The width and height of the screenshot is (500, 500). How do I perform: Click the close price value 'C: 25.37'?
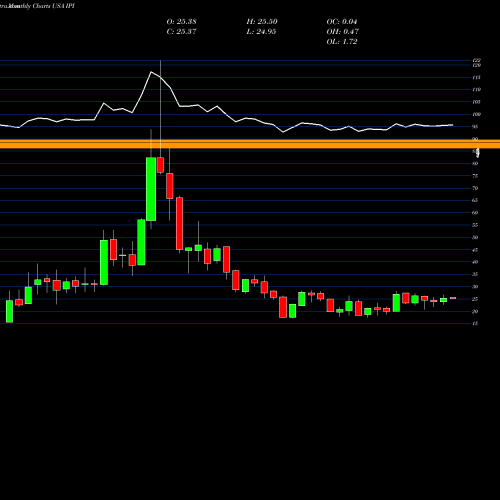tap(181, 32)
